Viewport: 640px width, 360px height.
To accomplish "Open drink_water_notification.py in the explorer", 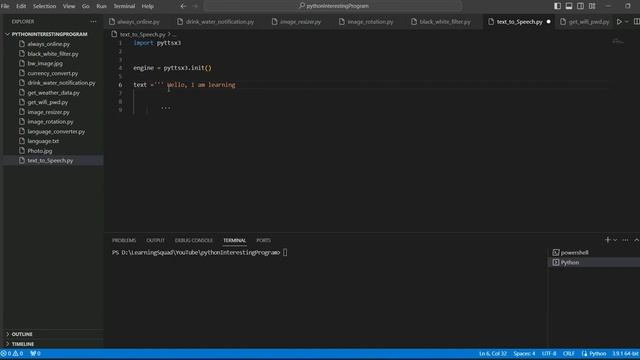I will pos(61,83).
